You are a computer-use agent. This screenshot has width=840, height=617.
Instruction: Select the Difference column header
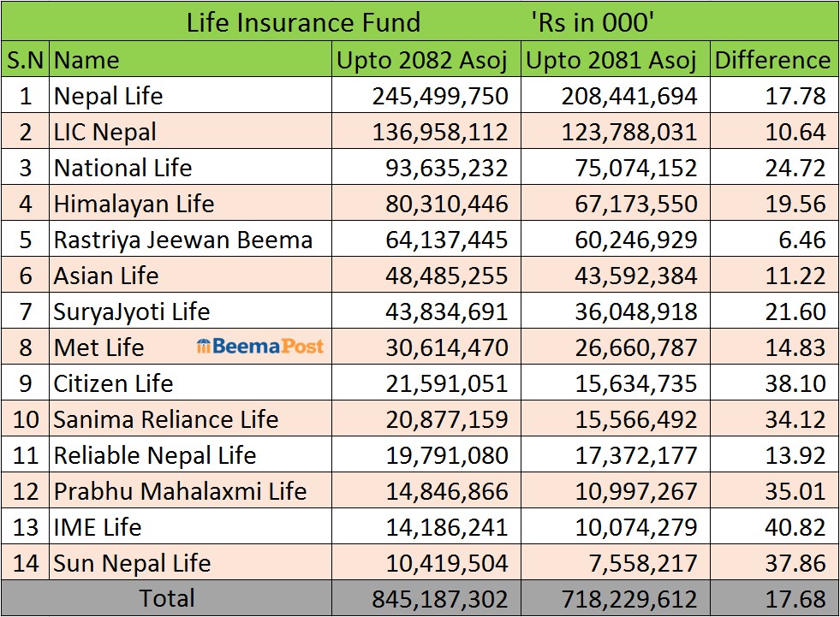point(772,60)
